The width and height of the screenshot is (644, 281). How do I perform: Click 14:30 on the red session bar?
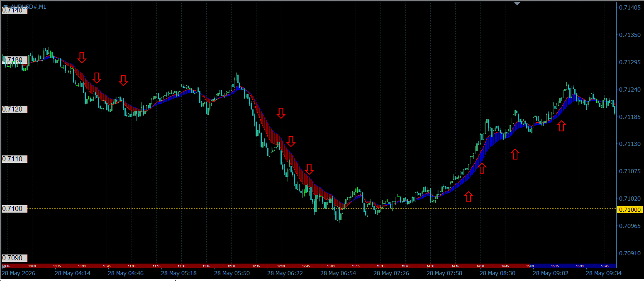coord(480,266)
